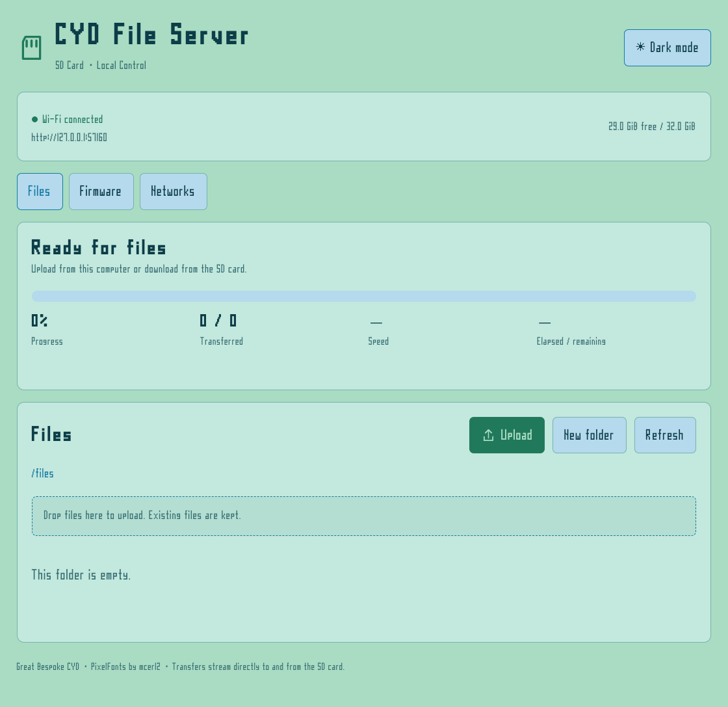This screenshot has width=728, height=707.
Task: Click the transfer progress bar
Action: pyautogui.click(x=363, y=297)
